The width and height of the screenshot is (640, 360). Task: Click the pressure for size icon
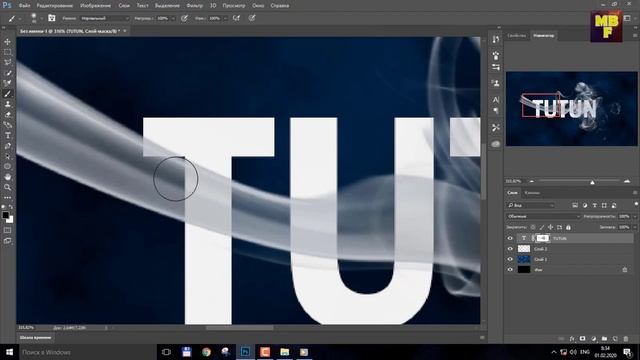[252, 18]
